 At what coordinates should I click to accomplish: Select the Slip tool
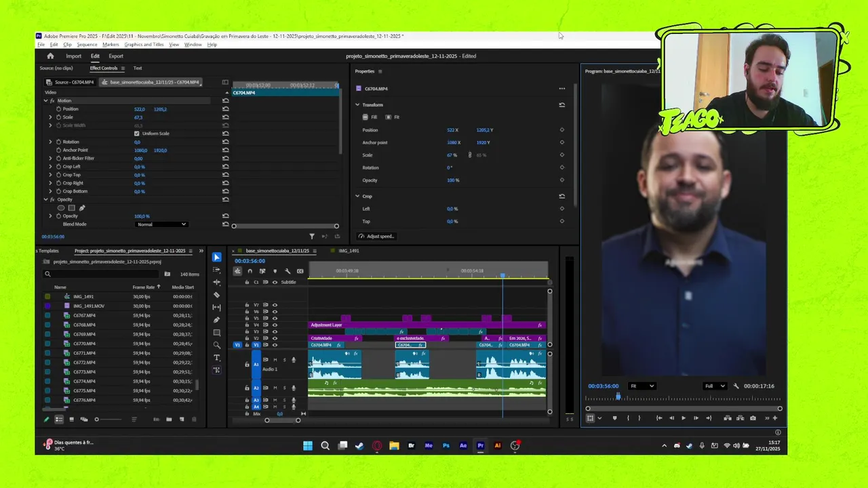(x=216, y=307)
